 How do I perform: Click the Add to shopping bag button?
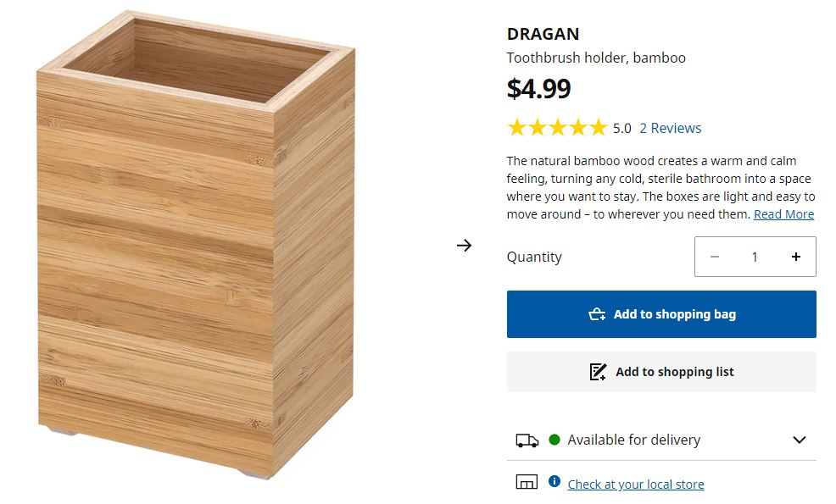coord(661,313)
